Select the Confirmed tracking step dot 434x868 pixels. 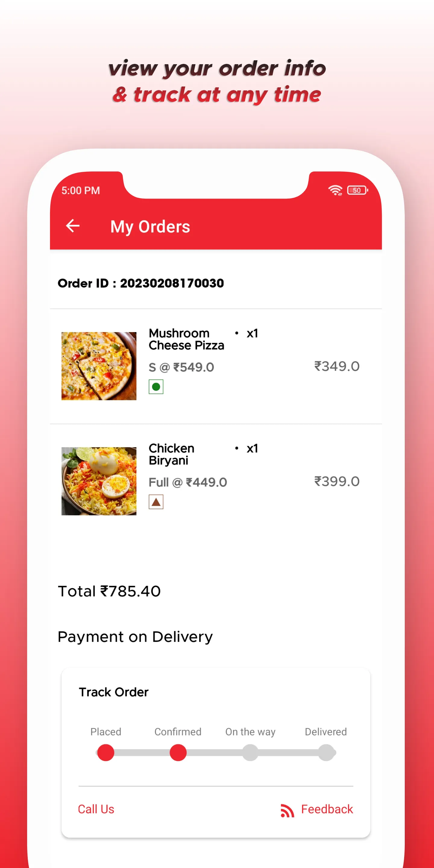178,753
